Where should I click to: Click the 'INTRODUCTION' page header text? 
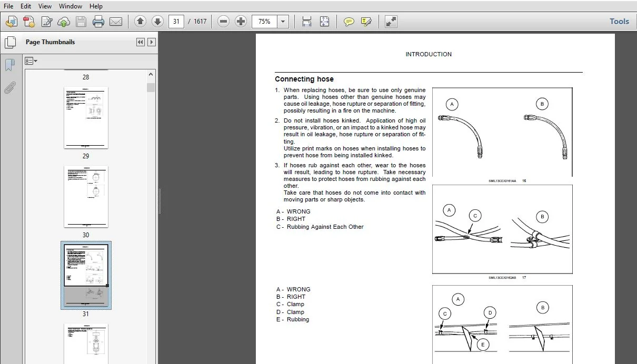(429, 54)
